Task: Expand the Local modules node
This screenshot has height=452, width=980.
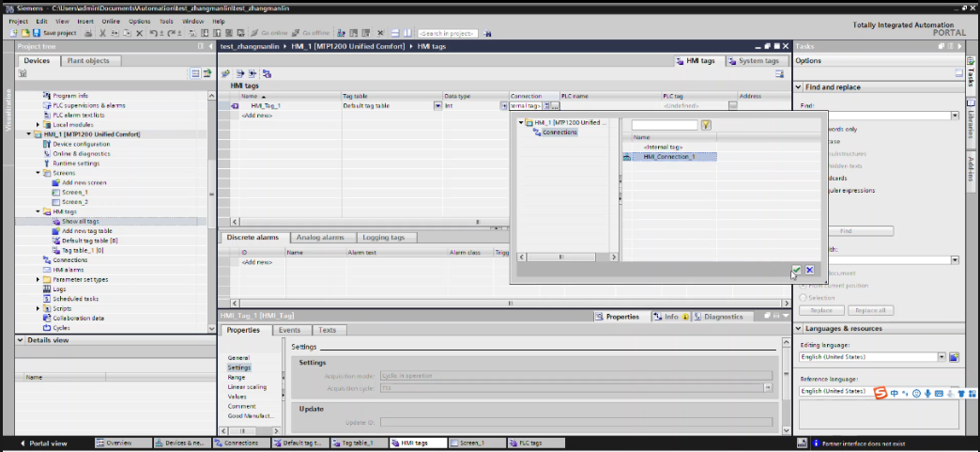Action: click(x=38, y=125)
